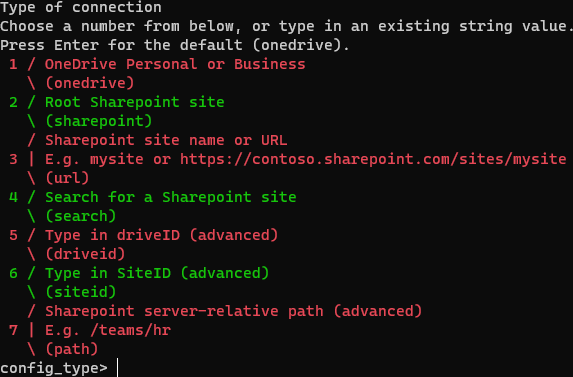Click the Sharepoint site name or URL line

(x=166, y=140)
